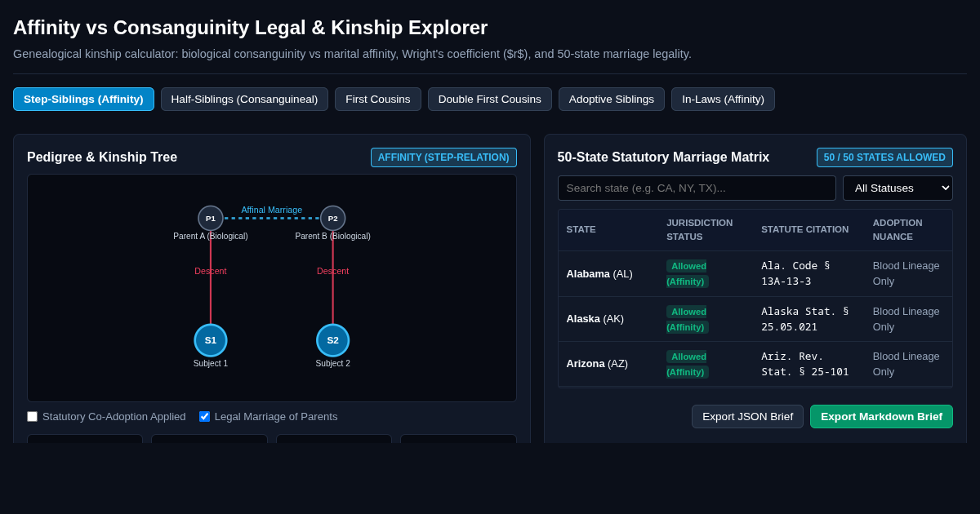Click the Pedigree & Kinship Tree heading

[102, 157]
